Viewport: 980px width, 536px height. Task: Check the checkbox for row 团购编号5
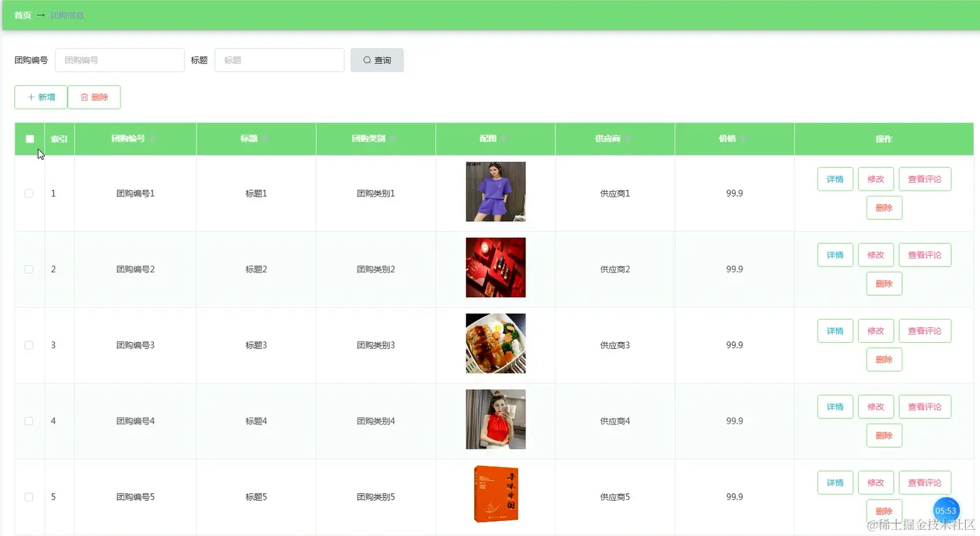pos(29,497)
